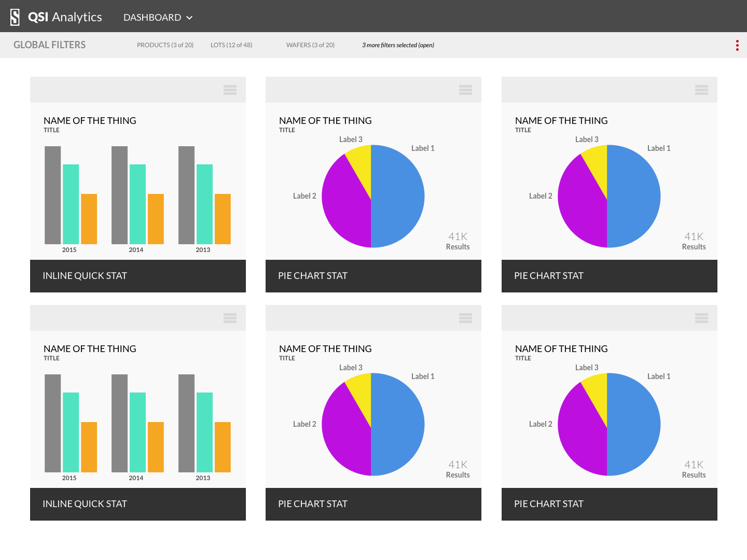Image resolution: width=747 pixels, height=560 pixels.
Task: Open the red three-dot overflow menu
Action: (x=737, y=46)
